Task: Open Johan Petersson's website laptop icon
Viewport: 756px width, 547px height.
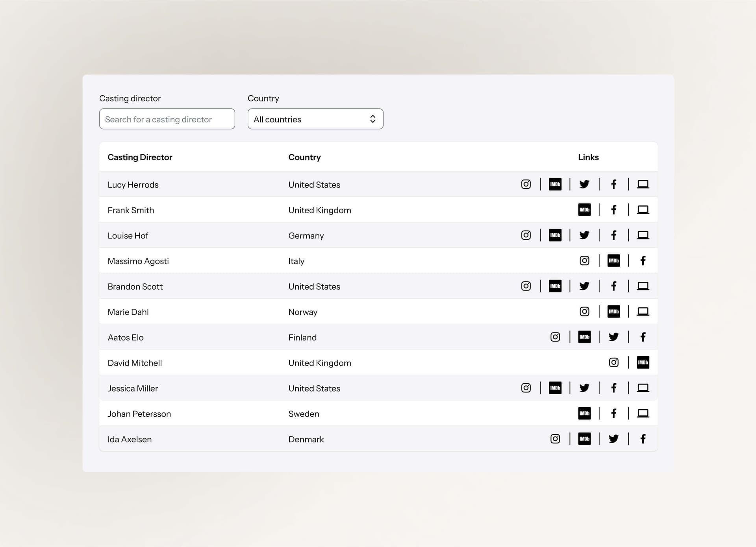Action: (643, 413)
